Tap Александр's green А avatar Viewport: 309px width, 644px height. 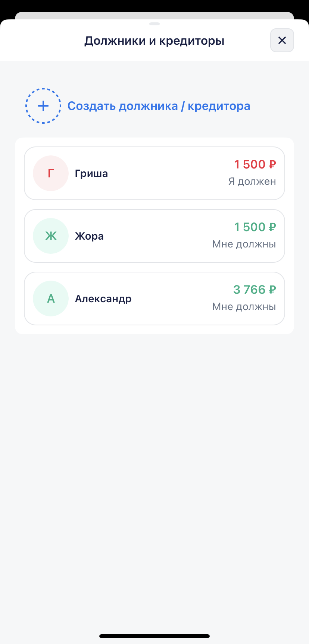click(x=51, y=299)
